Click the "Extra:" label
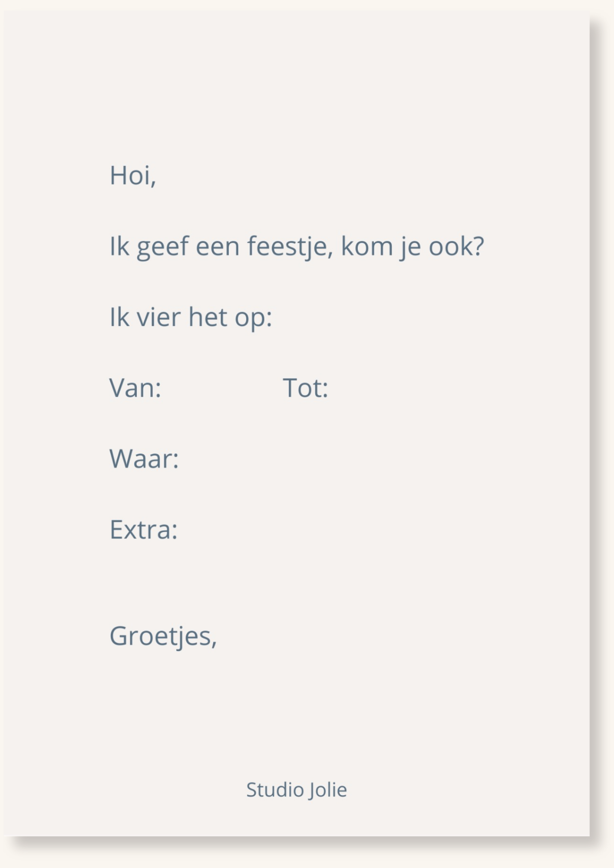Viewport: 614px width, 868px height. 143,530
